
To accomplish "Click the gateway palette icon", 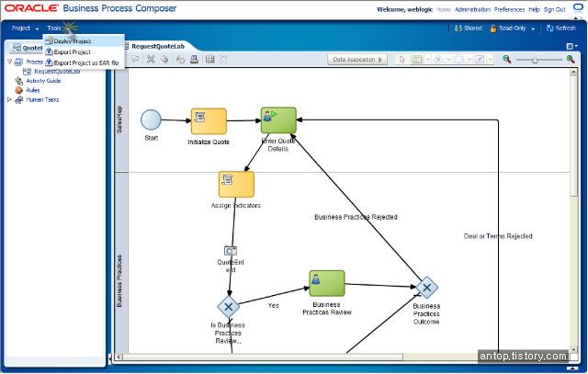I will (438, 59).
